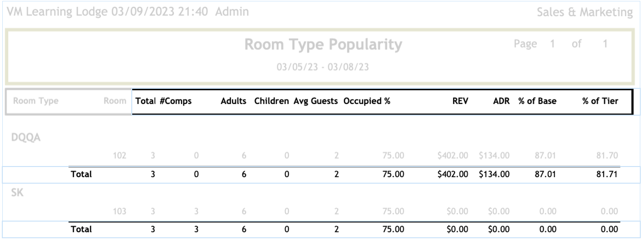Click the % of Base column header
Image resolution: width=644 pixels, height=241 pixels.
(537, 101)
